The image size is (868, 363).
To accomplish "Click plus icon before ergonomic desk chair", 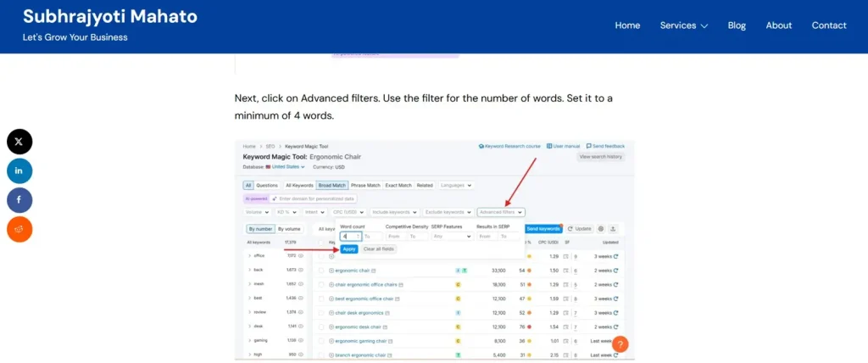I will tap(331, 327).
